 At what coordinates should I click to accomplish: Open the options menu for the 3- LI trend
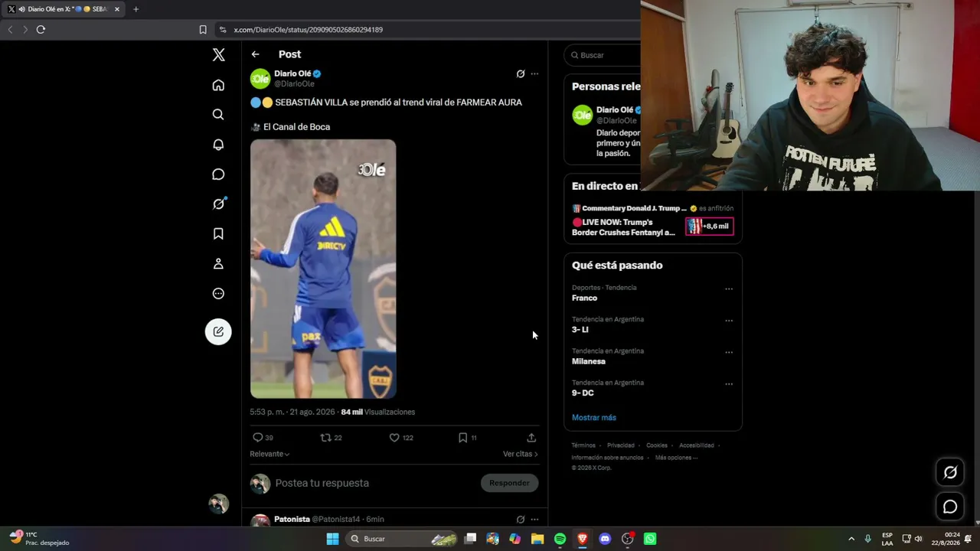(729, 321)
